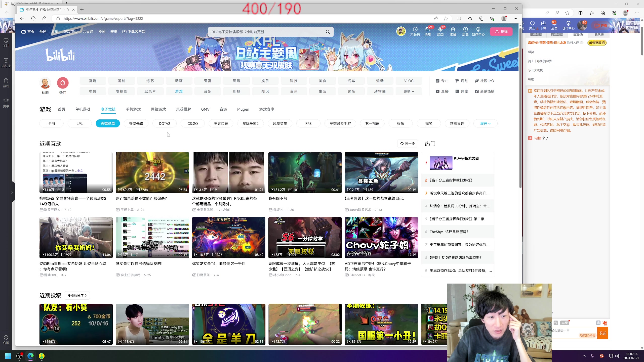
Task: Open the 大会员 membership icon
Action: [x=415, y=31]
